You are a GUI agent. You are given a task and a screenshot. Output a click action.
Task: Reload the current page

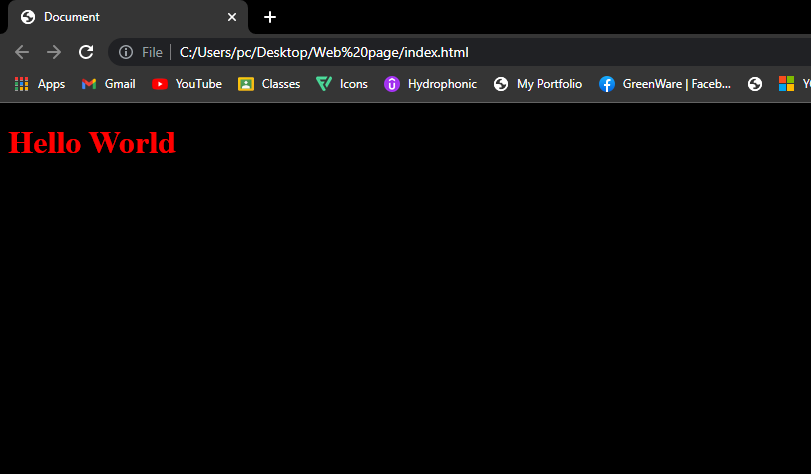(x=86, y=52)
